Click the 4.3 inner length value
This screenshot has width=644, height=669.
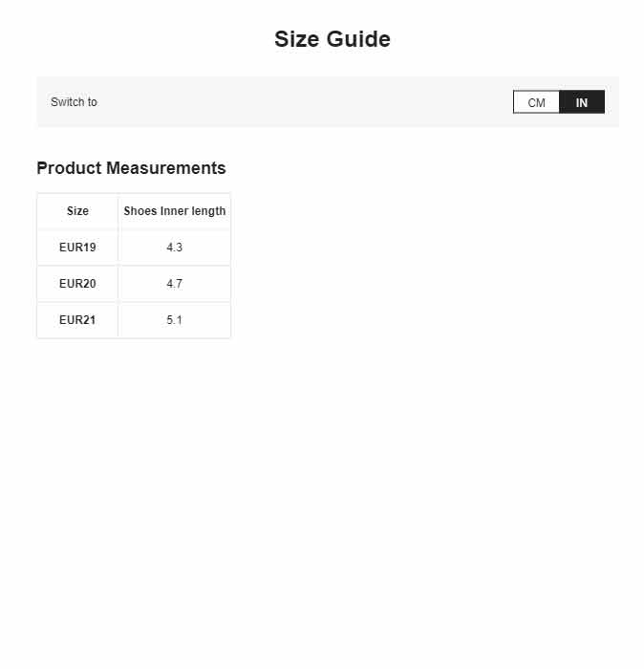pos(175,248)
